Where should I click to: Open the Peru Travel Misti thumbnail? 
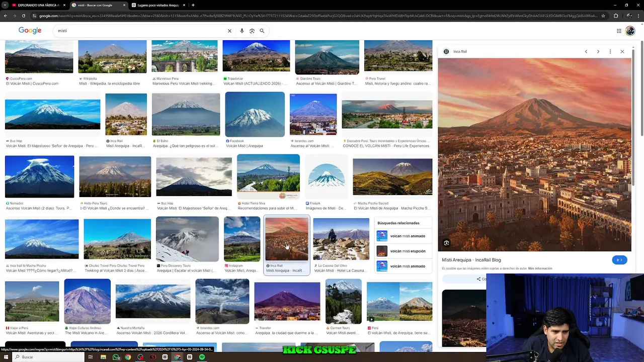[398, 56]
